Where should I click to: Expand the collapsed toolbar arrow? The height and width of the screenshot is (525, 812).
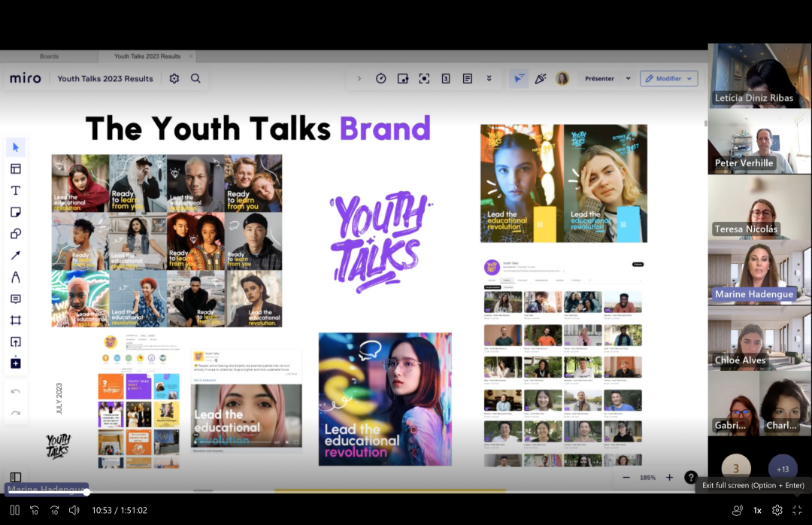click(x=359, y=78)
